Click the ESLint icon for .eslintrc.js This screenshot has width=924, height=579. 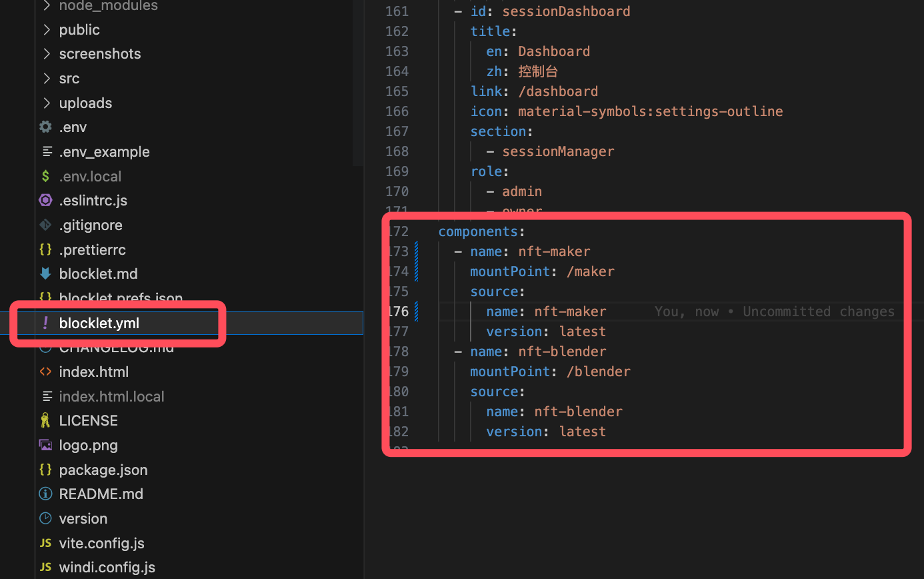[x=45, y=200]
